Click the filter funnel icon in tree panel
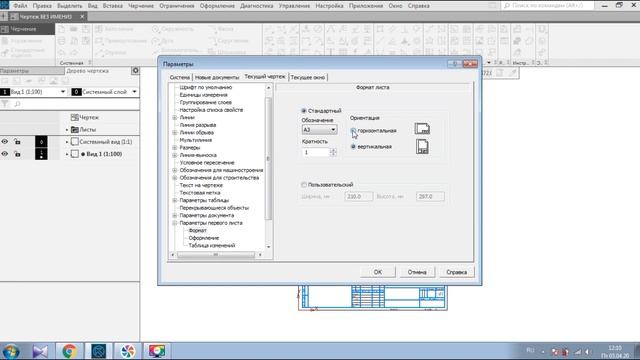The width and height of the screenshot is (640, 360). 5,104
